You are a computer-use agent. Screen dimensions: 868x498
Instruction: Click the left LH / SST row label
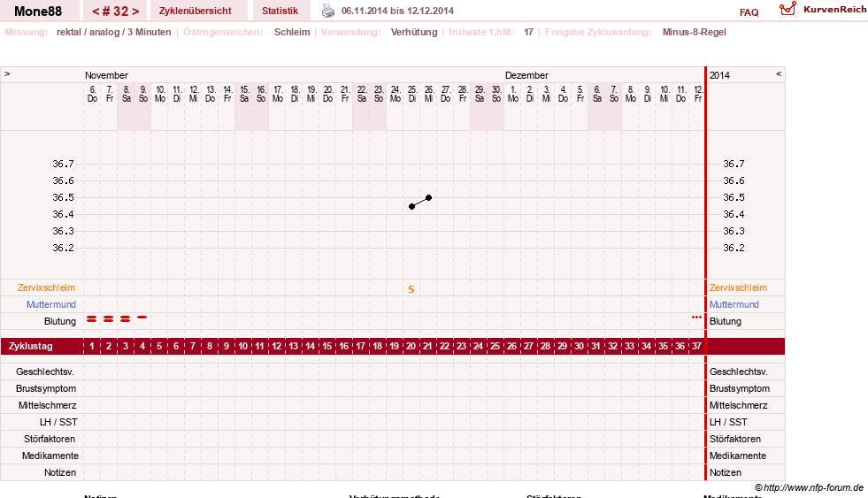[x=58, y=422]
